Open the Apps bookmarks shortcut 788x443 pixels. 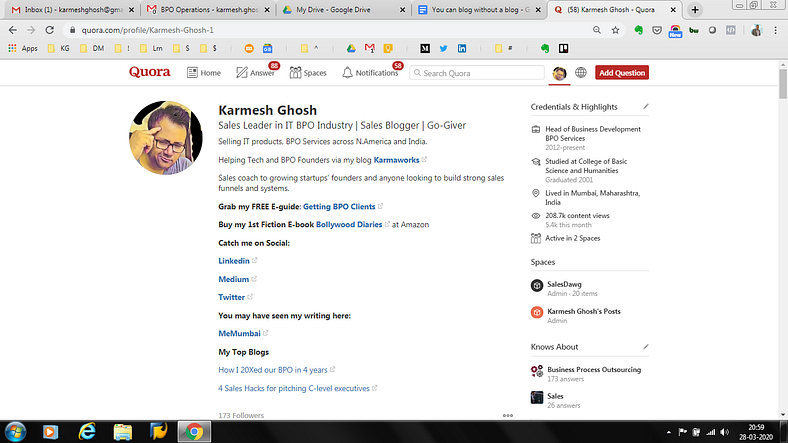pos(23,48)
